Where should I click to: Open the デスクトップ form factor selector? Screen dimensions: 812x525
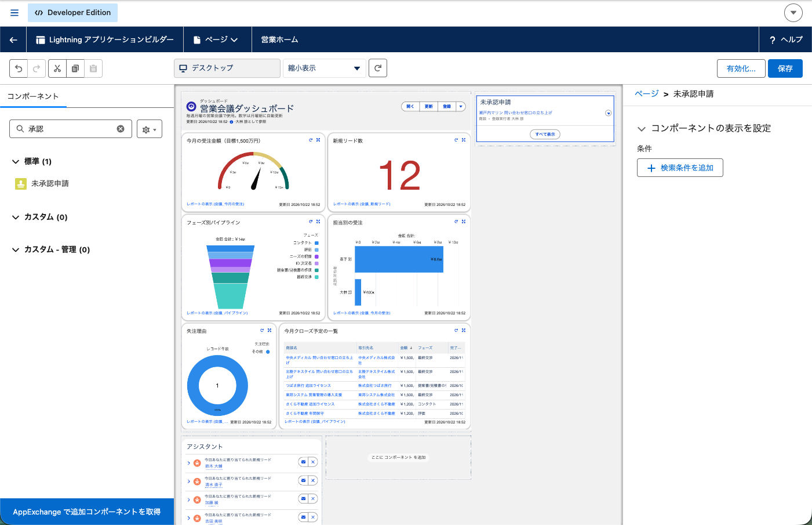227,68
